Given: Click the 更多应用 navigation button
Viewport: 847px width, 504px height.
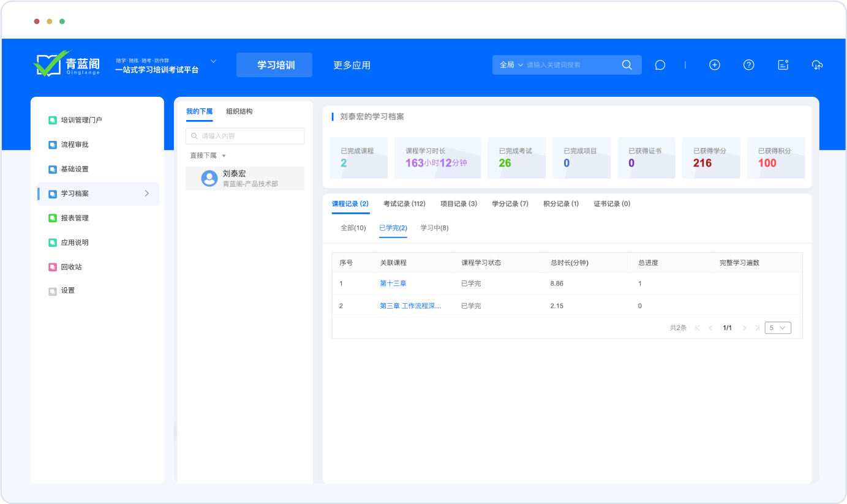Looking at the screenshot, I should (x=352, y=65).
